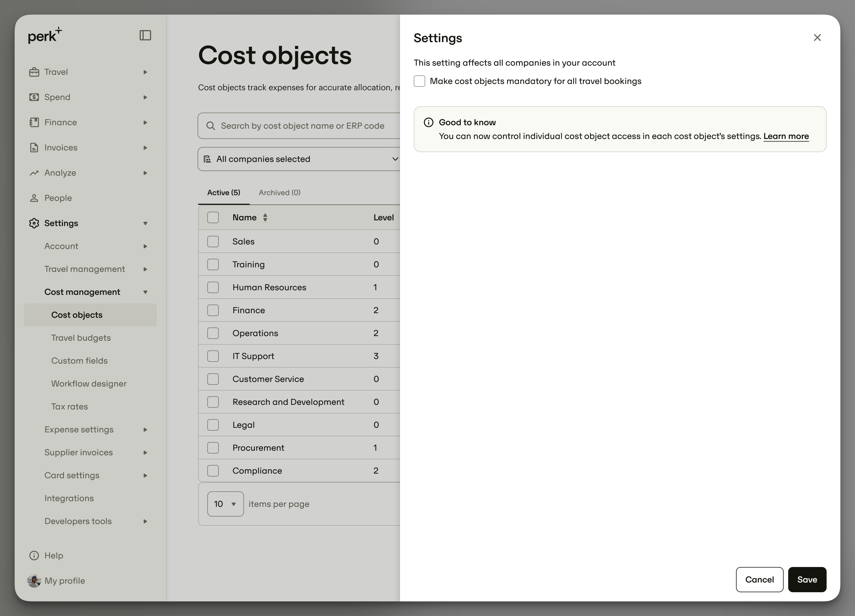The width and height of the screenshot is (855, 616).
Task: Expand the Expense settings arrow
Action: click(x=145, y=430)
